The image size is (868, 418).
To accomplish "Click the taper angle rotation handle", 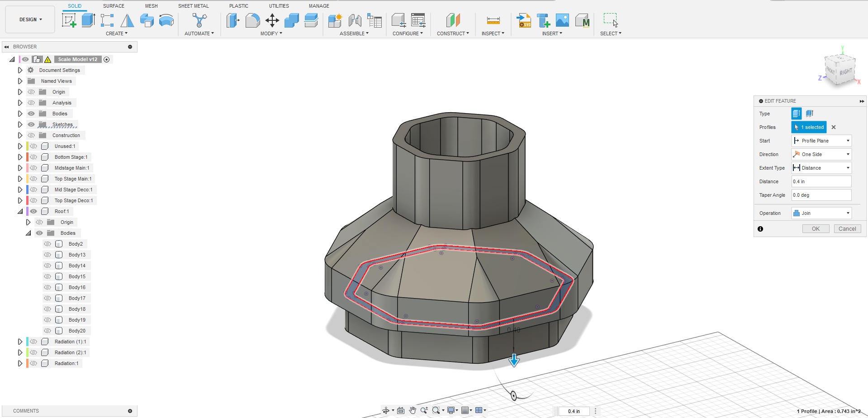I will [513, 396].
